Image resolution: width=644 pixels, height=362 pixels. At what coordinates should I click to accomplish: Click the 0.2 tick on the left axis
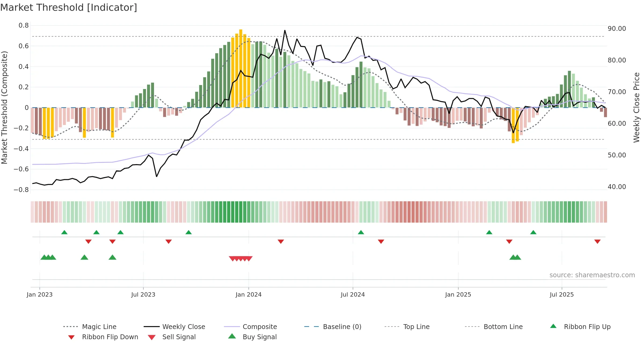point(24,87)
